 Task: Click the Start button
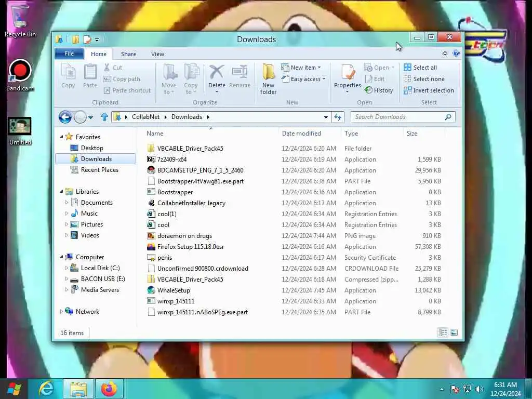point(14,389)
